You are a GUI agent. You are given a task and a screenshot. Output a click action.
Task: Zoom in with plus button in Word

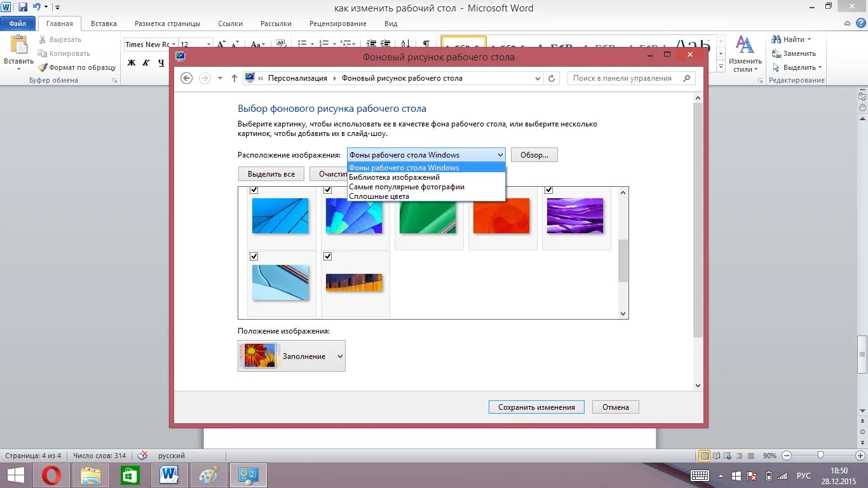click(x=861, y=456)
